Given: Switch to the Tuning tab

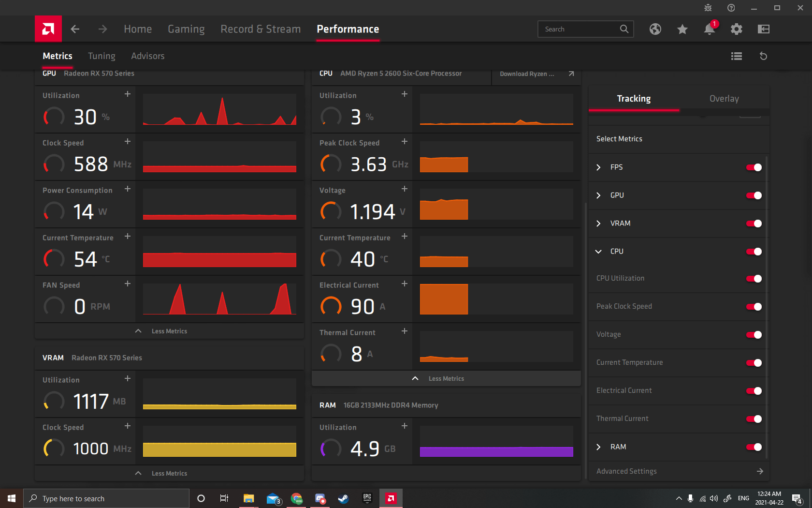Looking at the screenshot, I should point(101,56).
